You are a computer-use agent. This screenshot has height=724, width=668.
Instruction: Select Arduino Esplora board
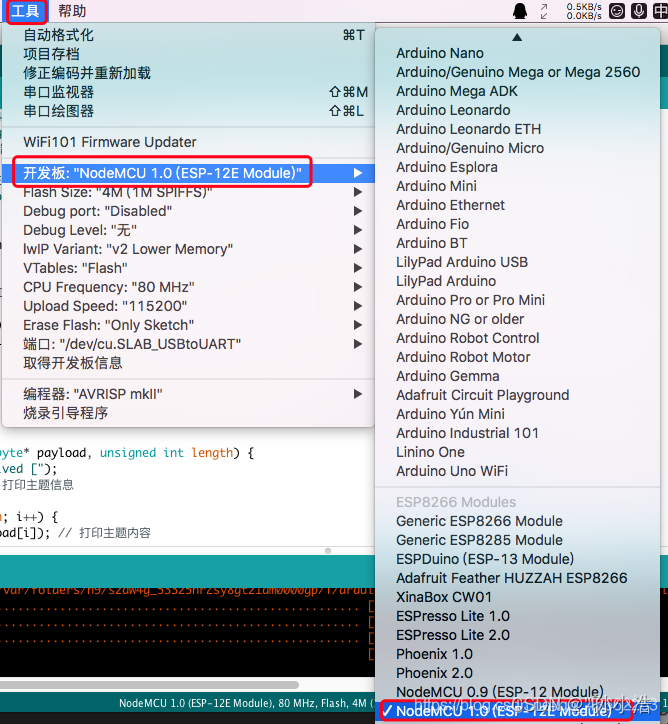click(518, 167)
